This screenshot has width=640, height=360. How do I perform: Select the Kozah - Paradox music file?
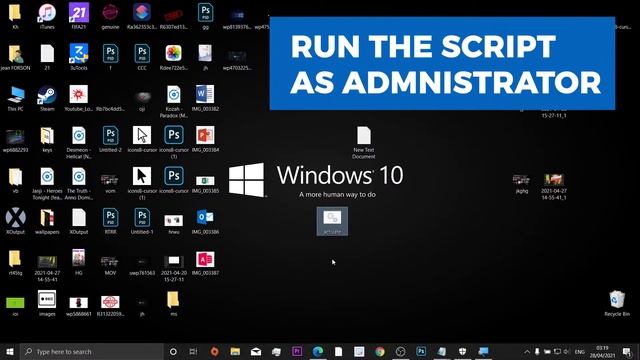pos(173,102)
